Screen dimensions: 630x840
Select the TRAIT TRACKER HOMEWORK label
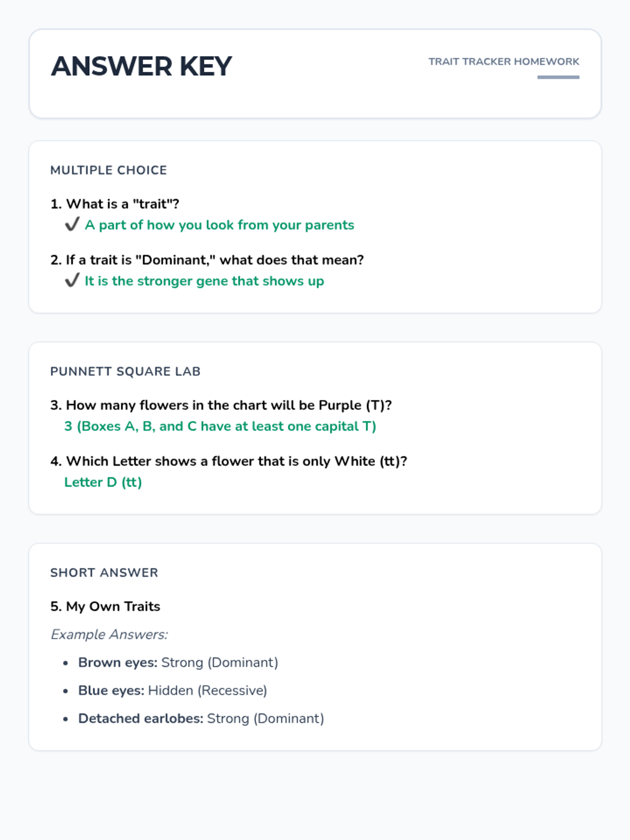coord(503,61)
